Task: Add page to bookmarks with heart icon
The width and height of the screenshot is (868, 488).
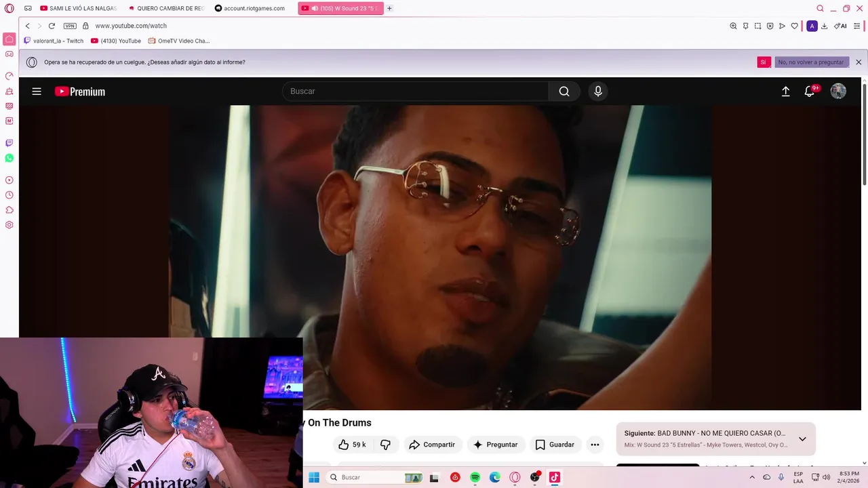Action: (x=794, y=26)
